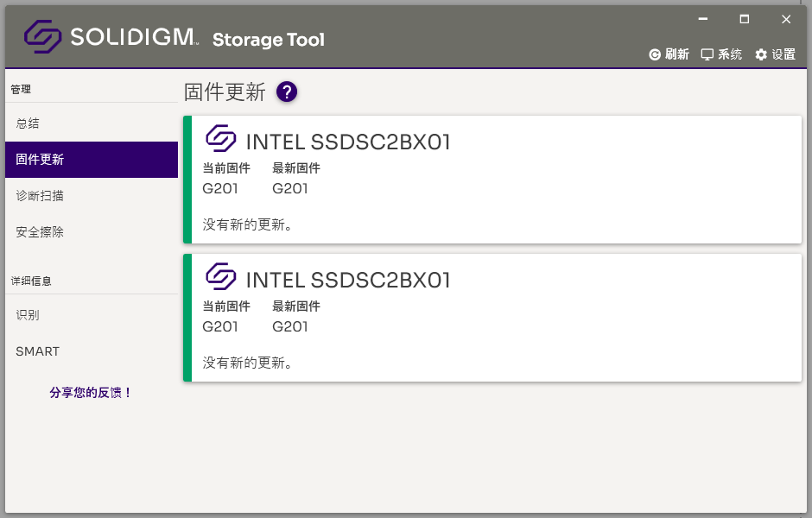
Task: Open the 安全擦除 secure erase page
Action: coord(40,232)
